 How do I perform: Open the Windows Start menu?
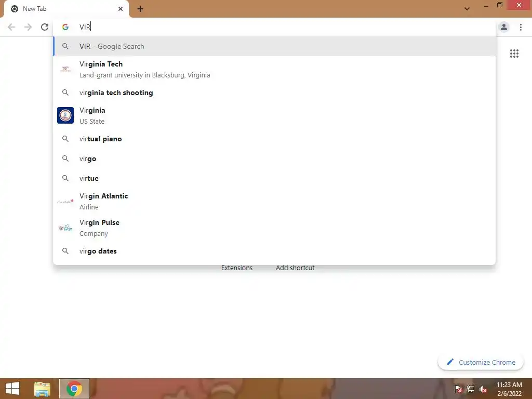pyautogui.click(x=12, y=389)
